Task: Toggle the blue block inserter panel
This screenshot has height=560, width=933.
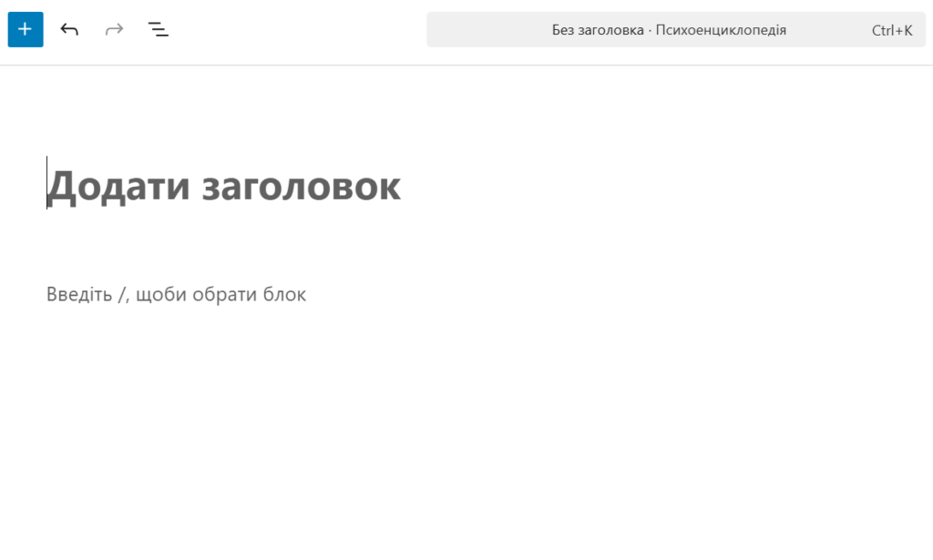Action: 25,29
